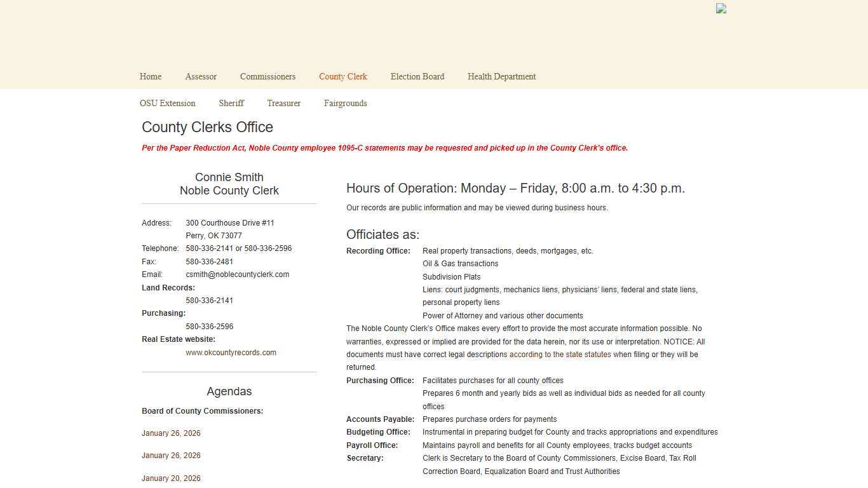Click the Agendas section heading
This screenshot has width=868, height=488.
(x=229, y=391)
